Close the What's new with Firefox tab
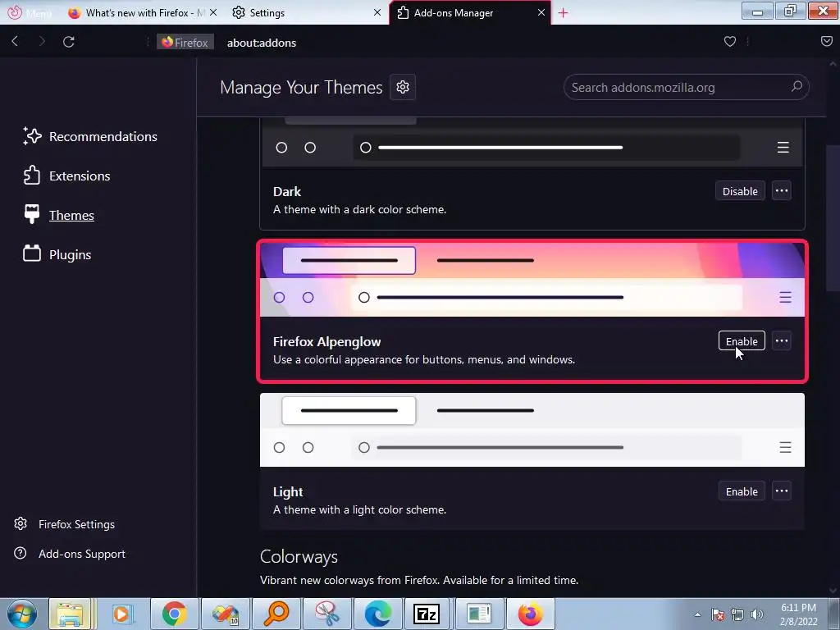The height and width of the screenshot is (630, 840). tap(213, 12)
